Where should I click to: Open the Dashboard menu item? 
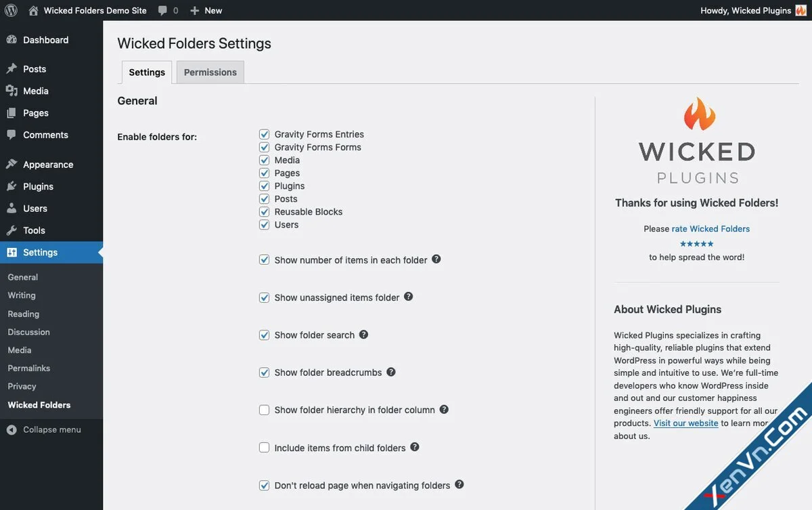coord(51,40)
